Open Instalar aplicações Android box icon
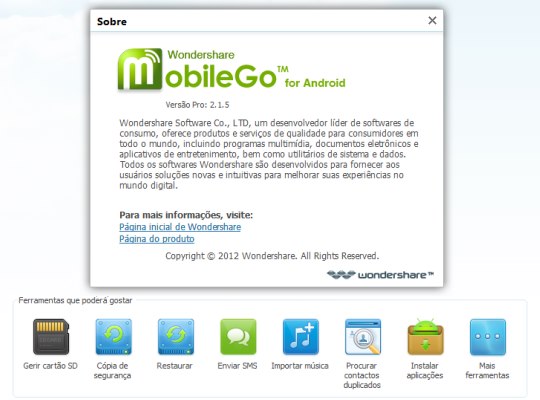540x400 pixels. pos(425,337)
